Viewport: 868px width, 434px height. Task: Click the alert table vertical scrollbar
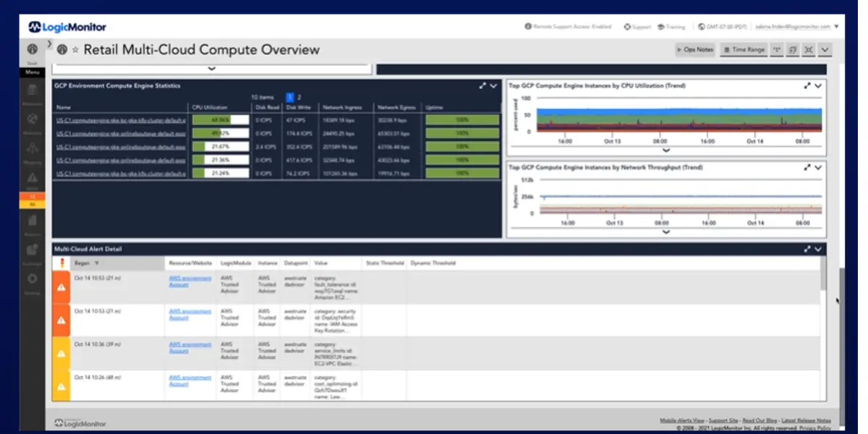click(824, 273)
